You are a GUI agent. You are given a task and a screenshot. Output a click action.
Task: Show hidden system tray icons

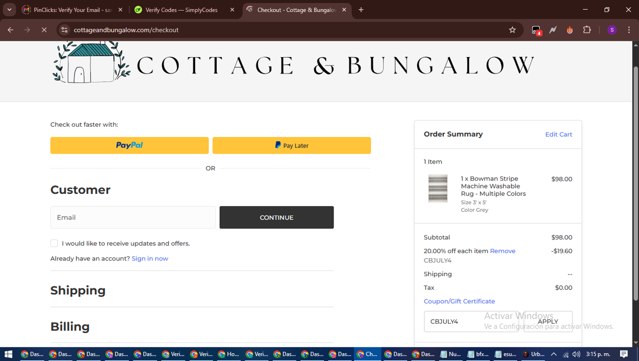coord(554,354)
